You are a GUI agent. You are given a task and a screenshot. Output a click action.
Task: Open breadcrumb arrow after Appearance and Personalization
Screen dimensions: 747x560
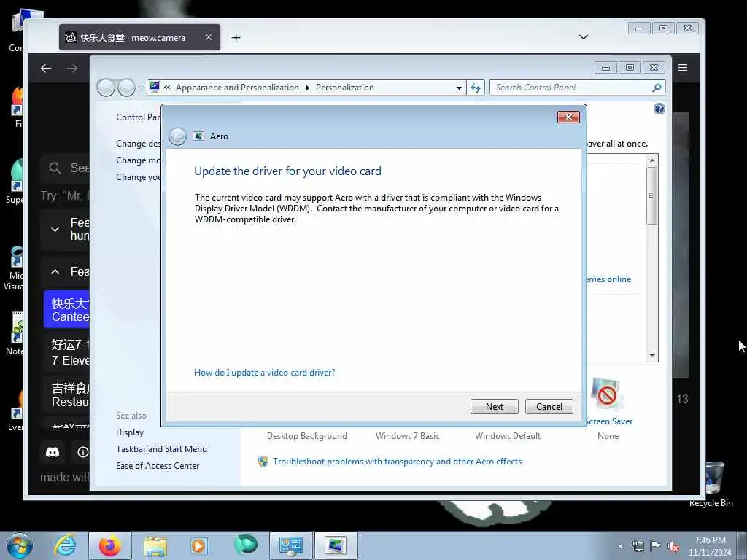(x=307, y=87)
